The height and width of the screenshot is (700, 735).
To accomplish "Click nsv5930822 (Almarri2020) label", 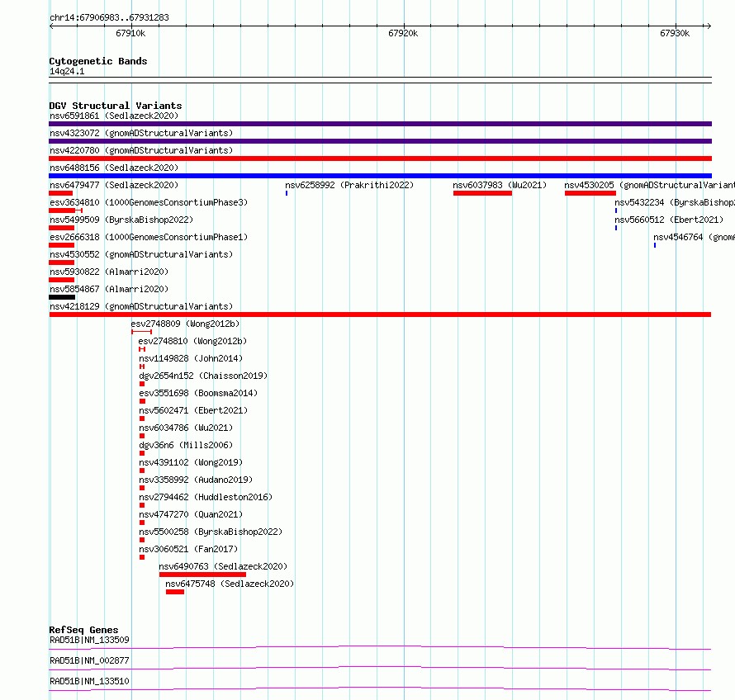I will pyautogui.click(x=109, y=272).
